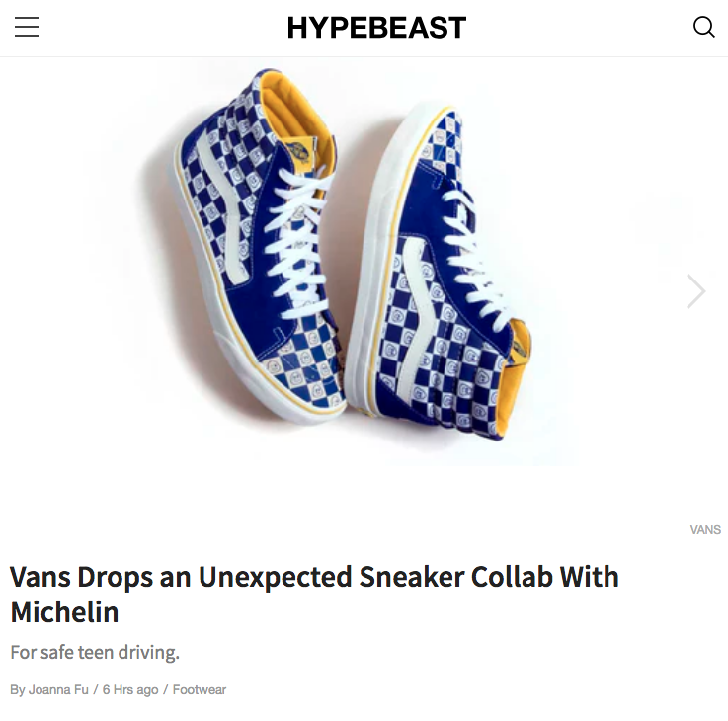Open the Vans Michelin article headline
This screenshot has height=721, width=728.
click(x=314, y=595)
